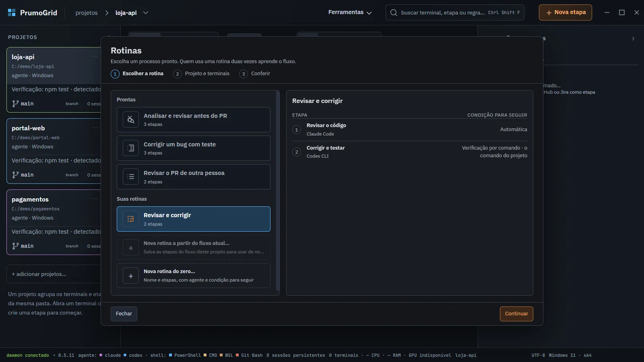
Task: Open the more options dots on loja-api card
Action: pos(95,57)
